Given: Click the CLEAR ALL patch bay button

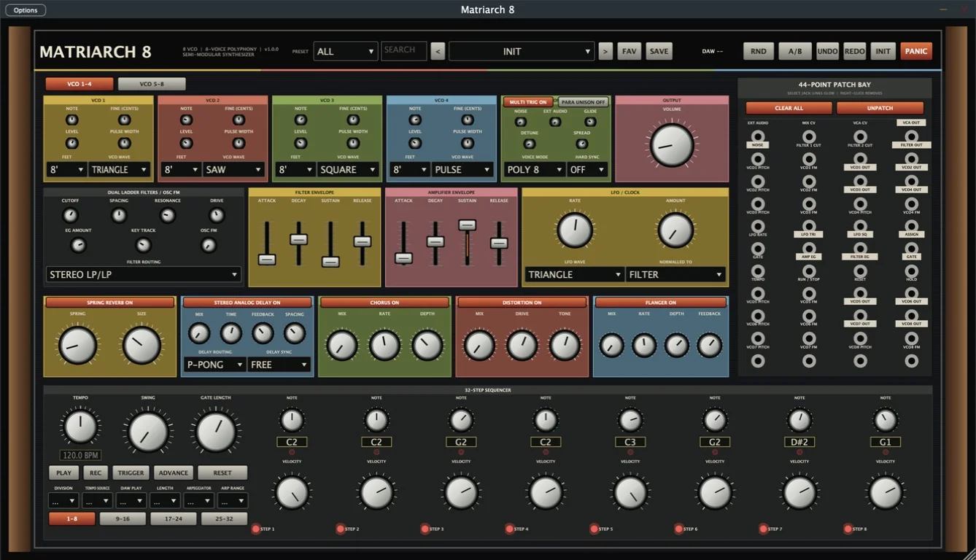Looking at the screenshot, I should (x=789, y=108).
